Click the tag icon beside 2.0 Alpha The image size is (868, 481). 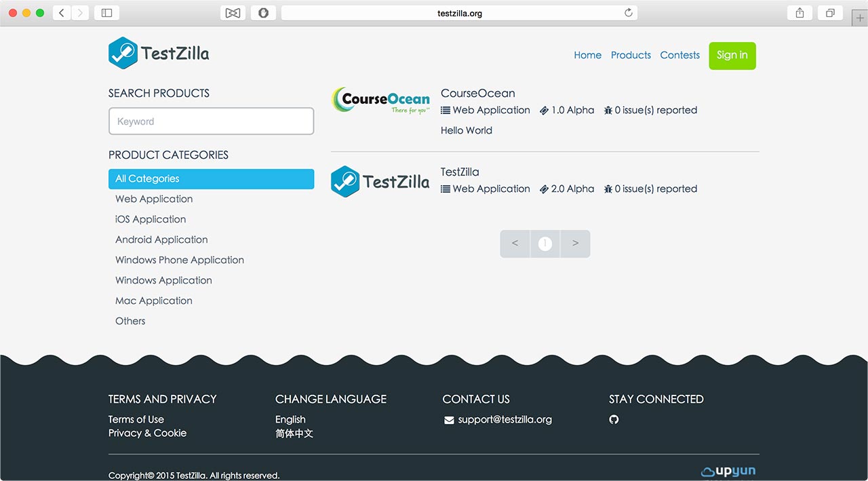point(544,189)
